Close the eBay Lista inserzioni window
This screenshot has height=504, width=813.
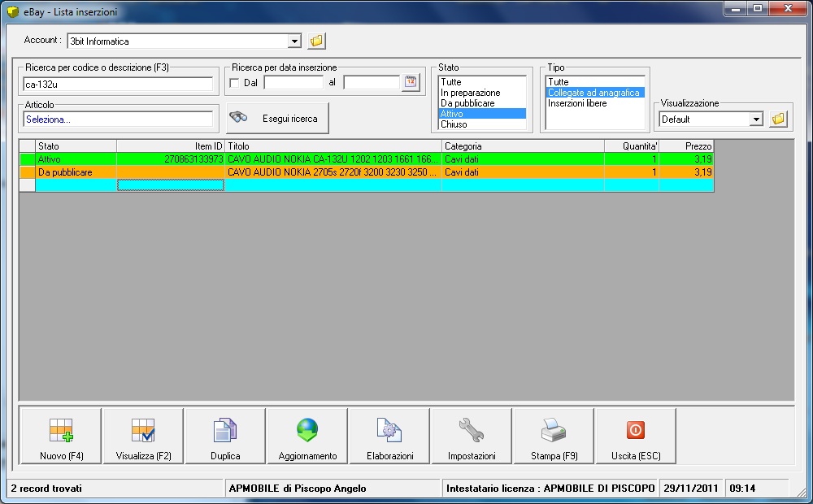tap(788, 8)
